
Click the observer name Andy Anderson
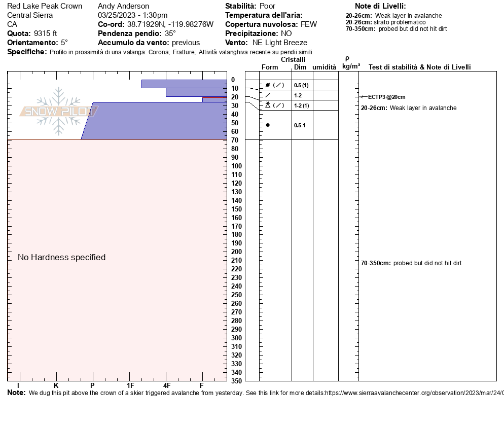tap(123, 6)
